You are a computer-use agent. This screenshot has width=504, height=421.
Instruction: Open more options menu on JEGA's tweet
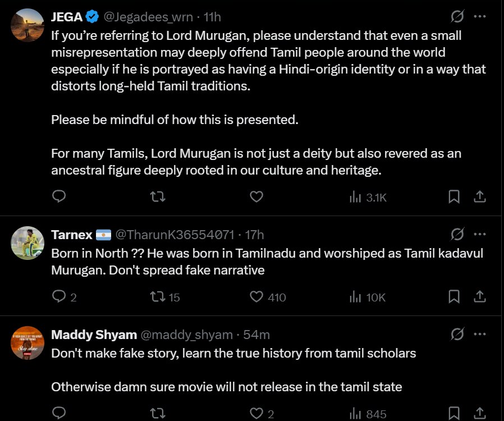click(x=480, y=16)
